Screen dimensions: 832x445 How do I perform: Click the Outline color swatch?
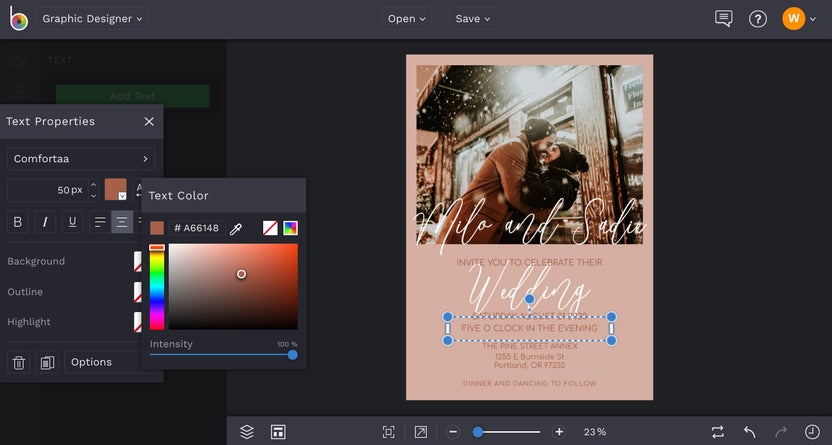[137, 292]
